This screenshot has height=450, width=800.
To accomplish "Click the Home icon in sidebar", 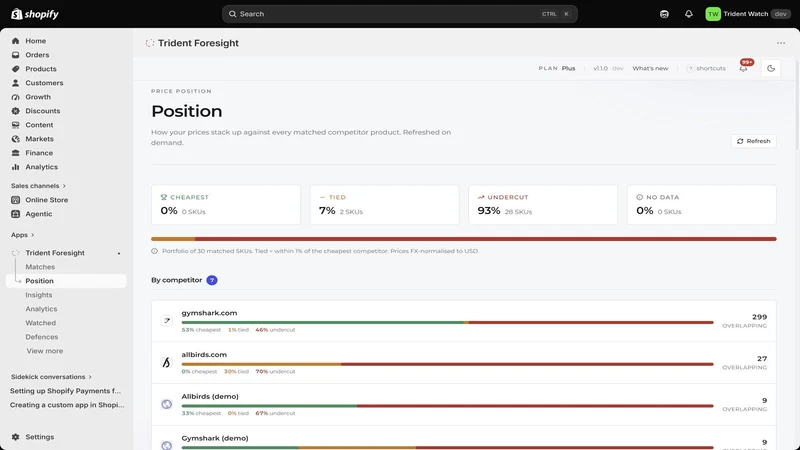I will pos(15,41).
